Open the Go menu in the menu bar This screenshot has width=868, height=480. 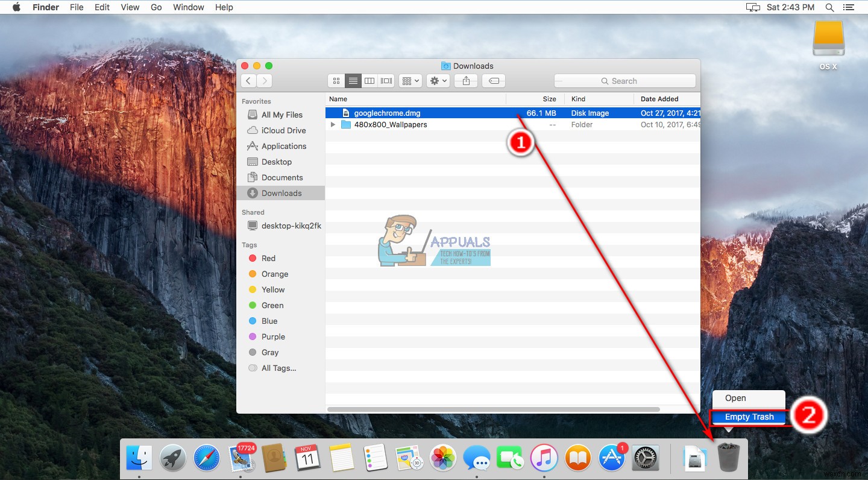[x=156, y=7]
